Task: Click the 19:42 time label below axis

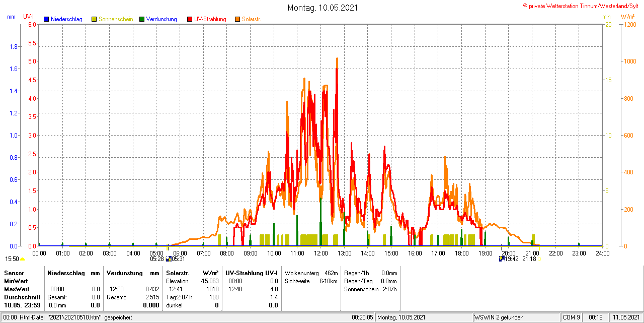Action: tap(512, 259)
